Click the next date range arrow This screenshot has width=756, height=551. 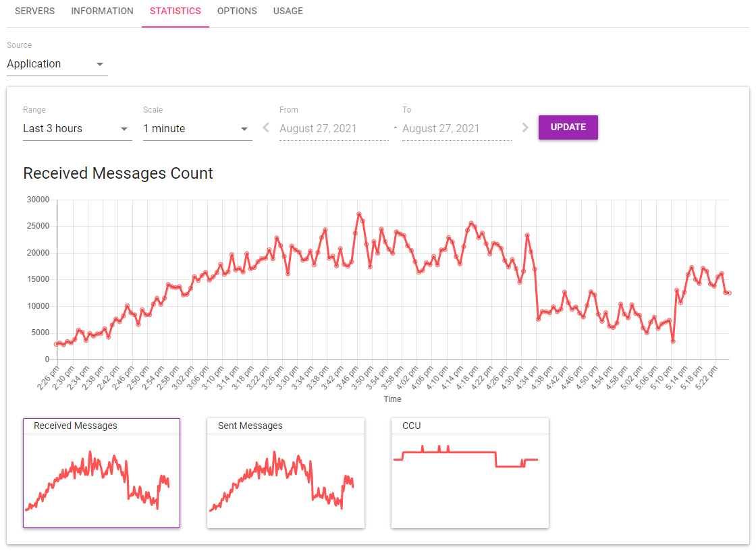[525, 127]
